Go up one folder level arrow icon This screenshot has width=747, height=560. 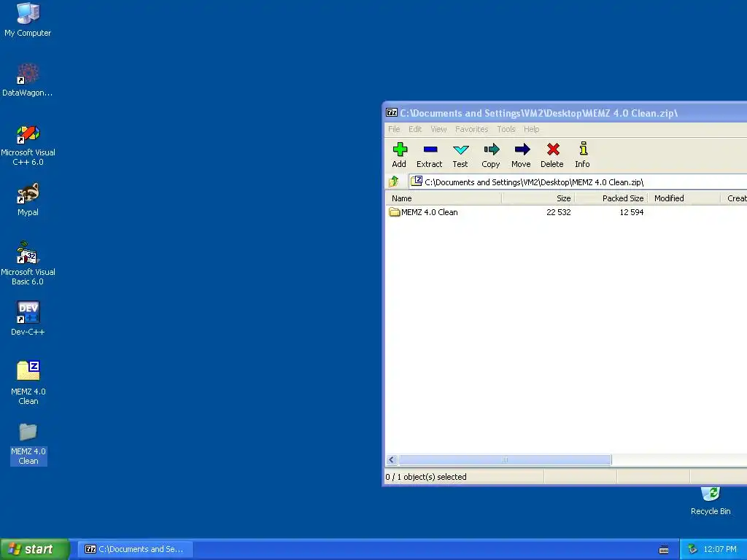tap(393, 182)
